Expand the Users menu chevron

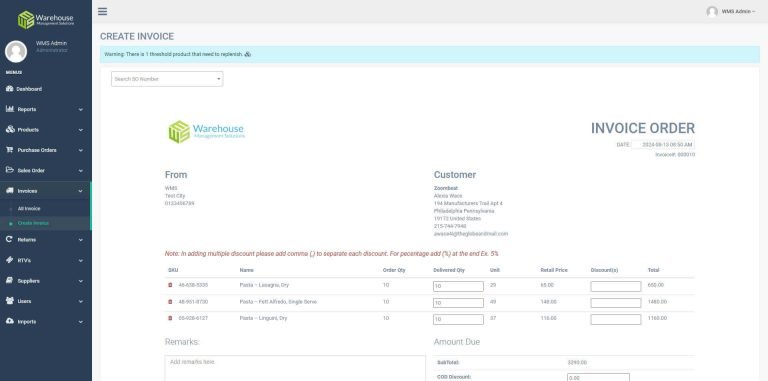point(81,301)
